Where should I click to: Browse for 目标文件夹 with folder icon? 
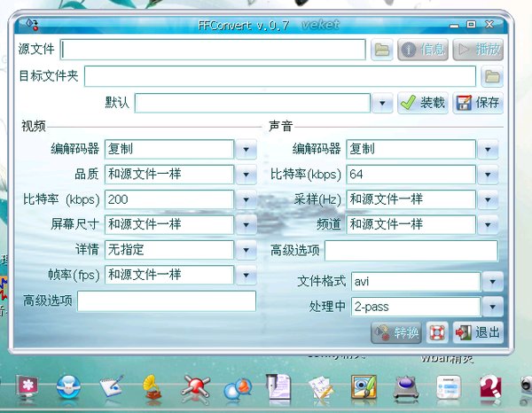click(x=492, y=76)
